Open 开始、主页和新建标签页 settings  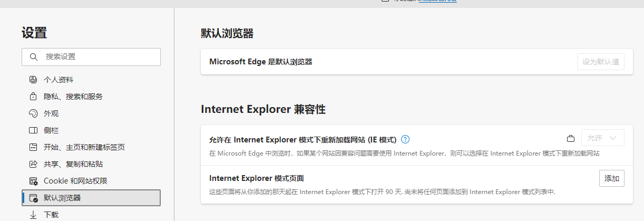point(91,147)
